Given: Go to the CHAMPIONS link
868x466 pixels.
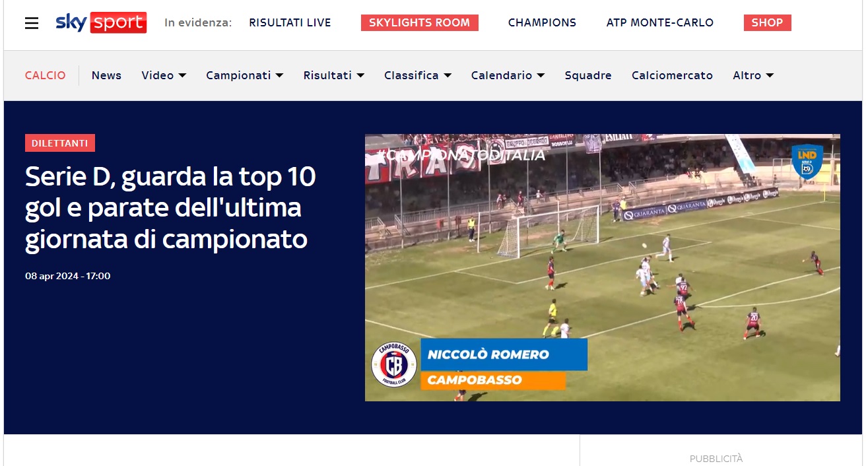Looking at the screenshot, I should pos(542,22).
